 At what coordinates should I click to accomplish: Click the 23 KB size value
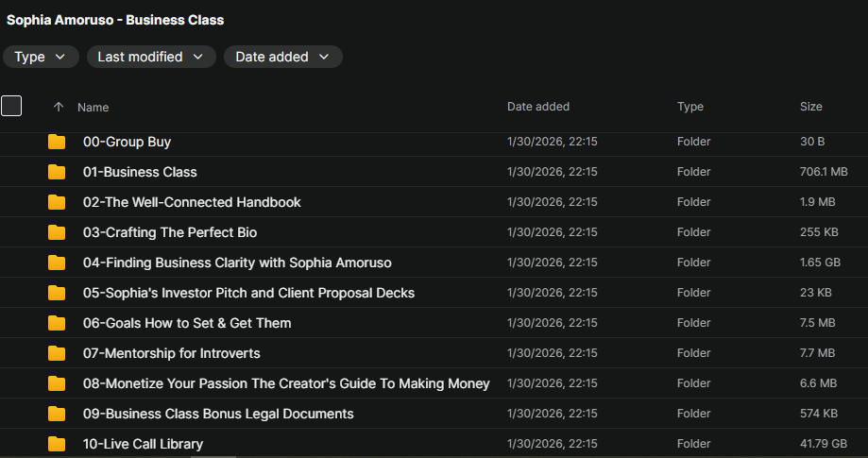click(815, 293)
